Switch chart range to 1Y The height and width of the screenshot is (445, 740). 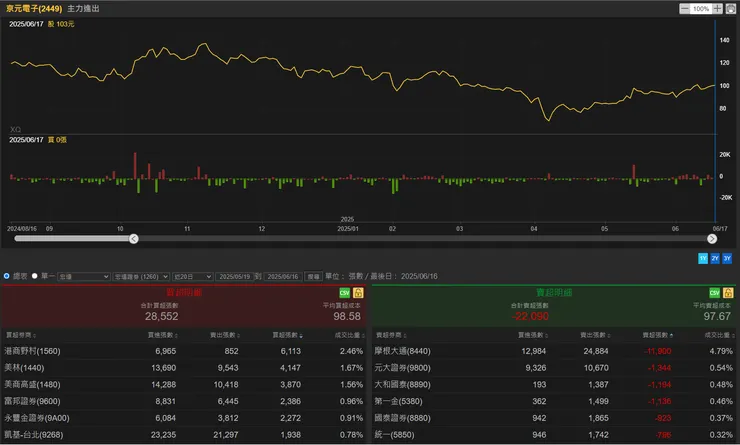[703, 258]
